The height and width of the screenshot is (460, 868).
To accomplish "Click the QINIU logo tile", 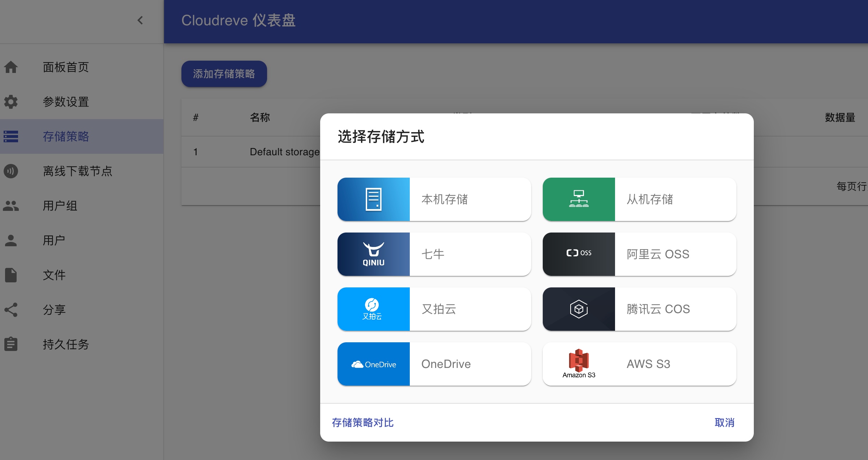I will click(374, 254).
